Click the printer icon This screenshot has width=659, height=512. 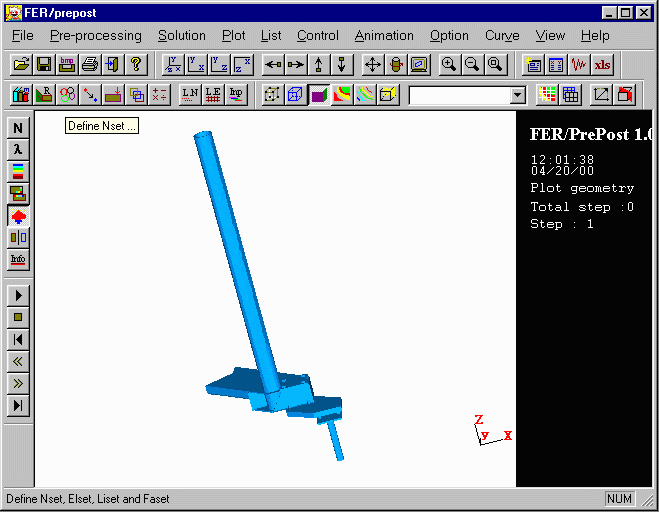[x=90, y=64]
